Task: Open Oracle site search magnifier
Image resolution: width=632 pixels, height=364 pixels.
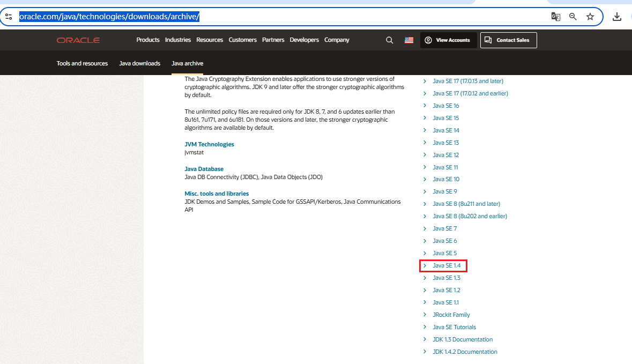Action: [x=389, y=40]
